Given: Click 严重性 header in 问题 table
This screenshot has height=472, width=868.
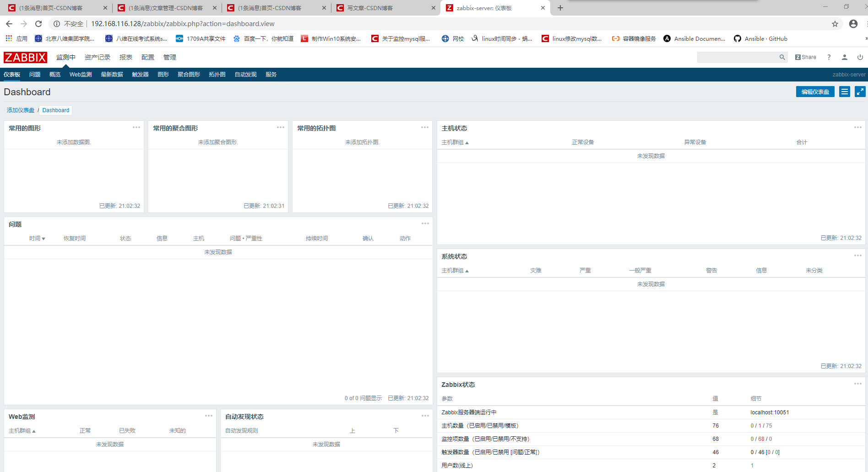Looking at the screenshot, I should point(254,239).
